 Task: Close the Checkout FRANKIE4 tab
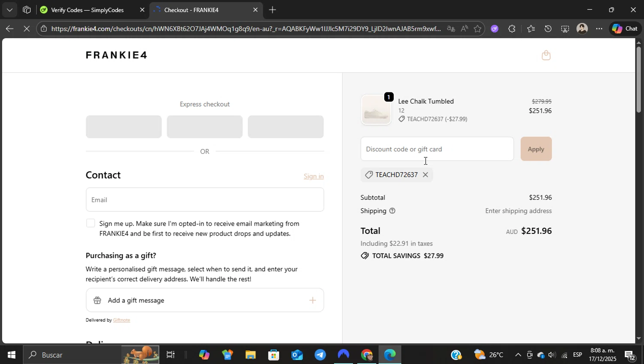pyautogui.click(x=255, y=10)
